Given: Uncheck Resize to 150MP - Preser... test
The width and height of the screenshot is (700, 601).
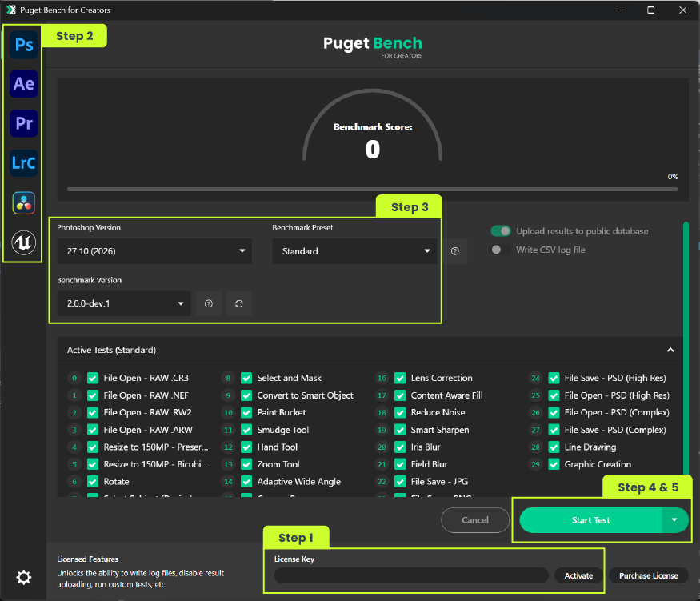Looking at the screenshot, I should (93, 447).
